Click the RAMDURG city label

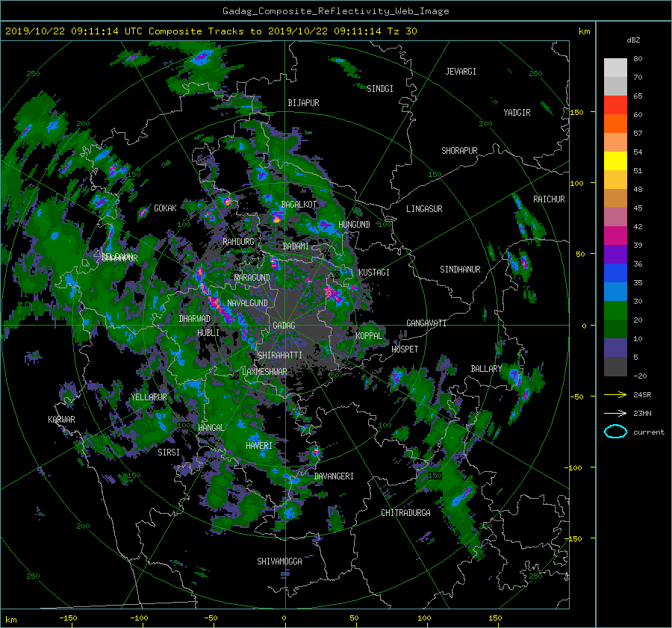click(238, 242)
